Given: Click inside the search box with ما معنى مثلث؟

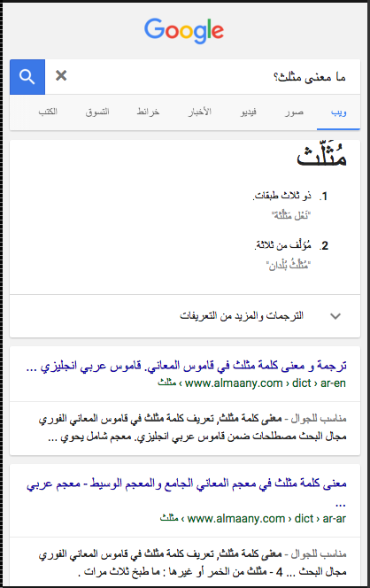Looking at the screenshot, I should coord(203,77).
